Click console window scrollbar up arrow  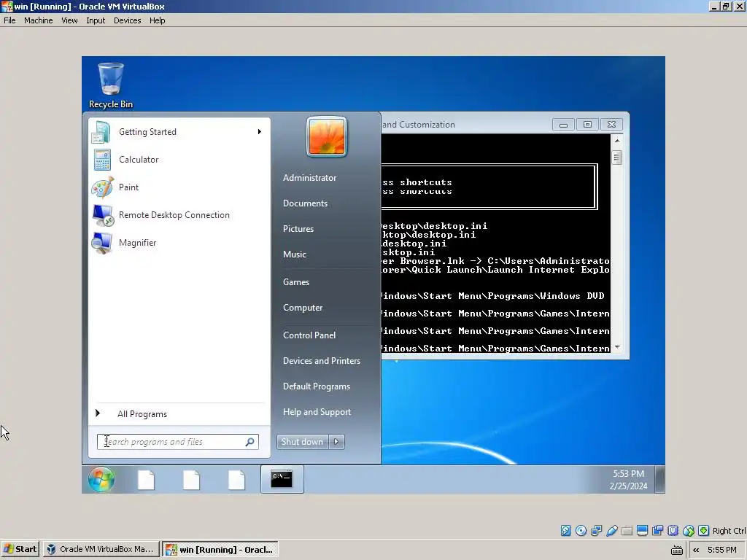click(x=617, y=141)
